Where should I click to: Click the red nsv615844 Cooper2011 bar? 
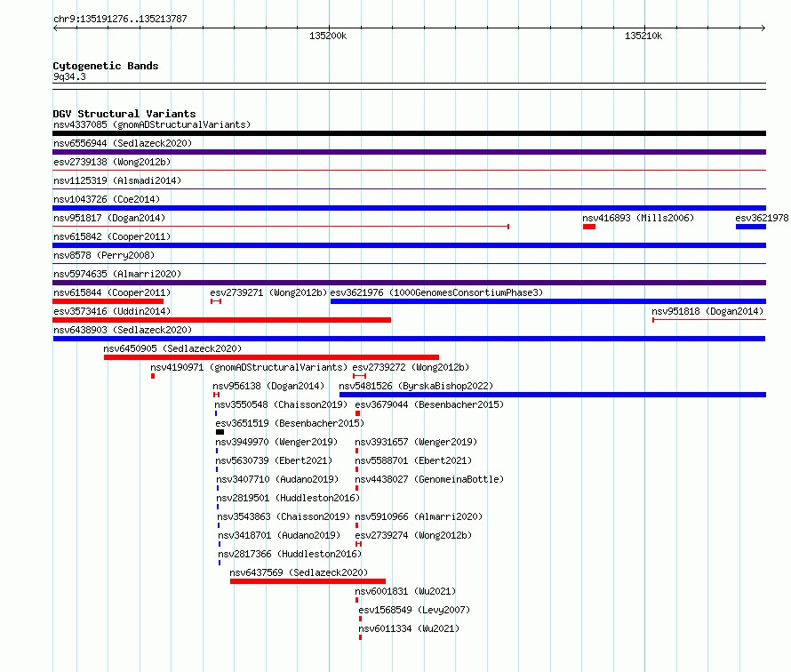pyautogui.click(x=108, y=301)
